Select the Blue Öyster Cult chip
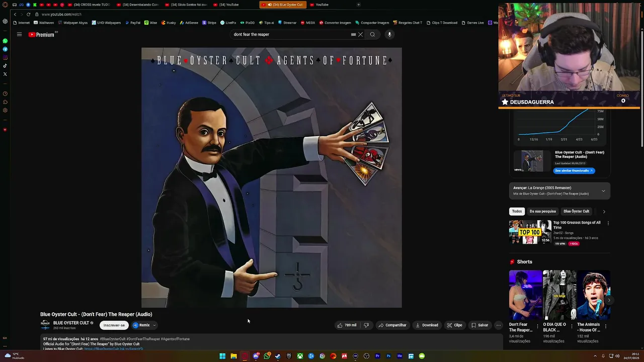This screenshot has height=362, width=644. point(576,212)
